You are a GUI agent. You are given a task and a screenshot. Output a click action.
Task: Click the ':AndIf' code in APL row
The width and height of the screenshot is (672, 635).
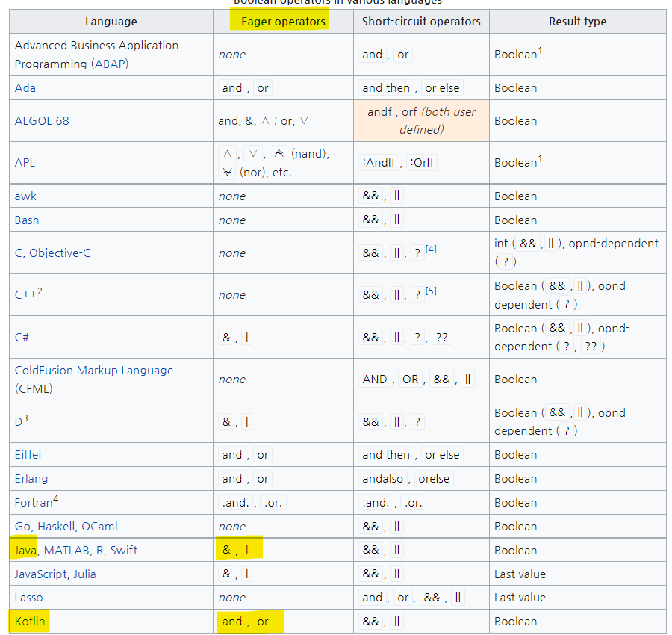[379, 163]
